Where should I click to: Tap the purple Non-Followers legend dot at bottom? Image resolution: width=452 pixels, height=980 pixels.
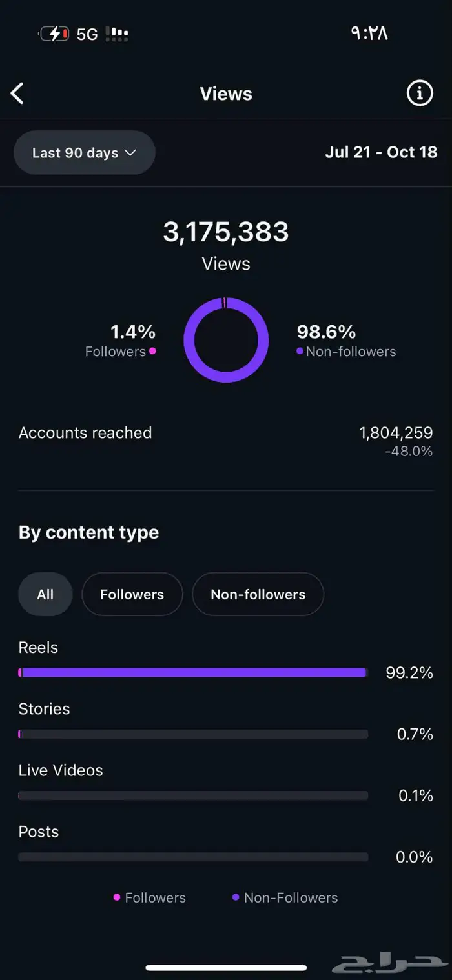(236, 897)
